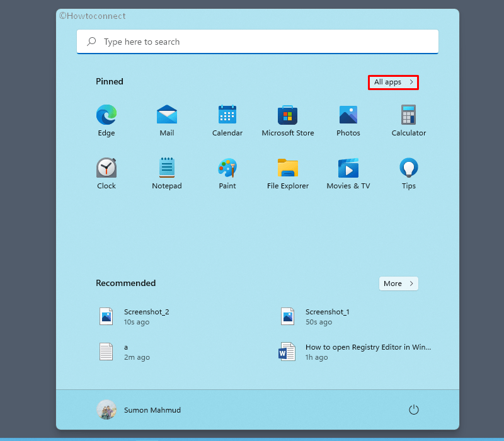This screenshot has width=504, height=441.
Task: Launch the Mail app
Action: 167,115
